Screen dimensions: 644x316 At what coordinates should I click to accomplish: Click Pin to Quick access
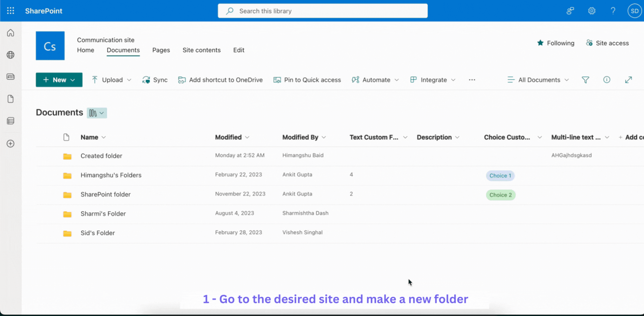tap(307, 80)
